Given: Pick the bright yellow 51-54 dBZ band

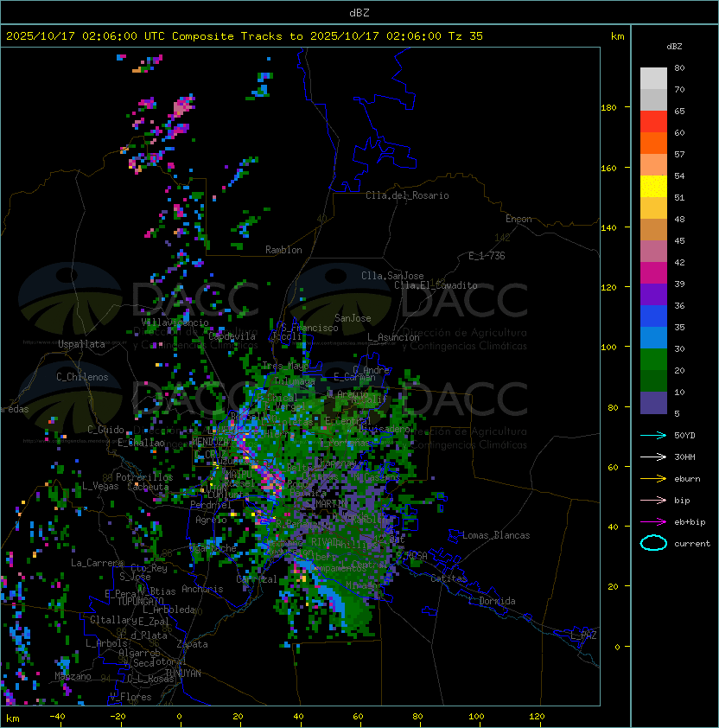Looking at the screenshot, I should tap(653, 186).
